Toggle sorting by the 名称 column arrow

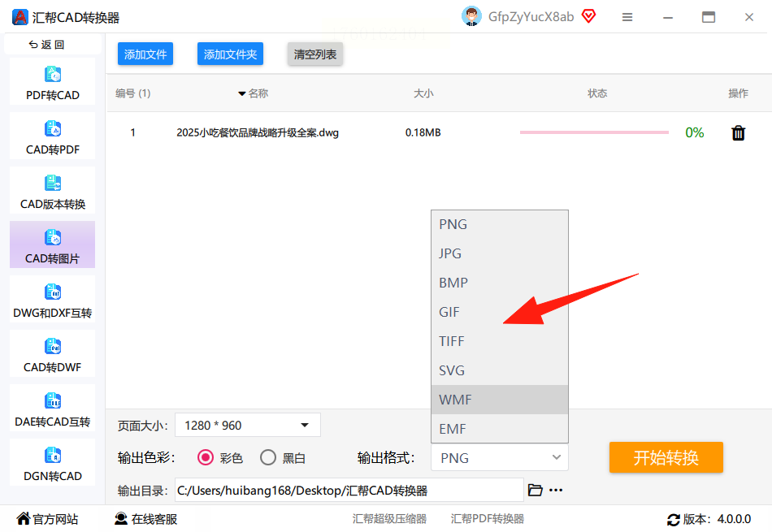click(241, 93)
